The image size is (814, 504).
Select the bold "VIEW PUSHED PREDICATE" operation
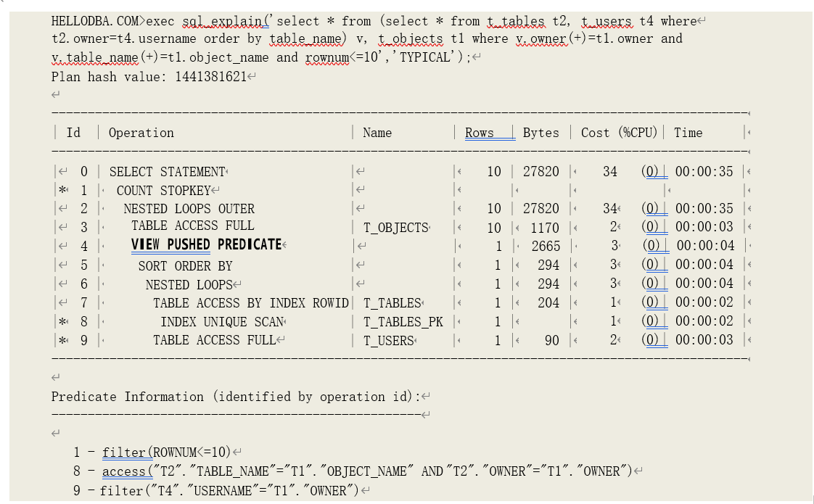point(206,245)
